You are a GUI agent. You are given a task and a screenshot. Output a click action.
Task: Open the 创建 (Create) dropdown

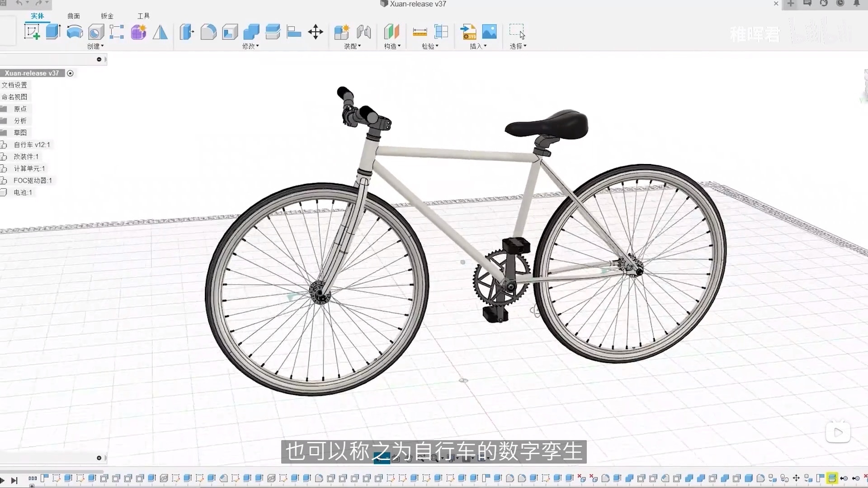95,46
